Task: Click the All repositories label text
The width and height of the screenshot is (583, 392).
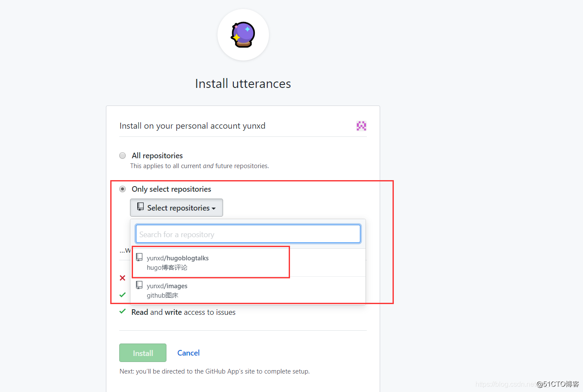Action: tap(157, 156)
